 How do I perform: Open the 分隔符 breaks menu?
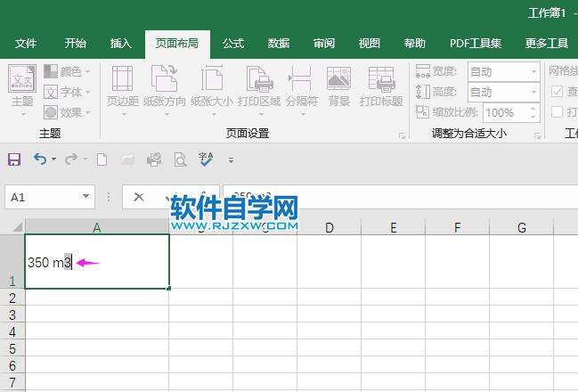coord(302,91)
